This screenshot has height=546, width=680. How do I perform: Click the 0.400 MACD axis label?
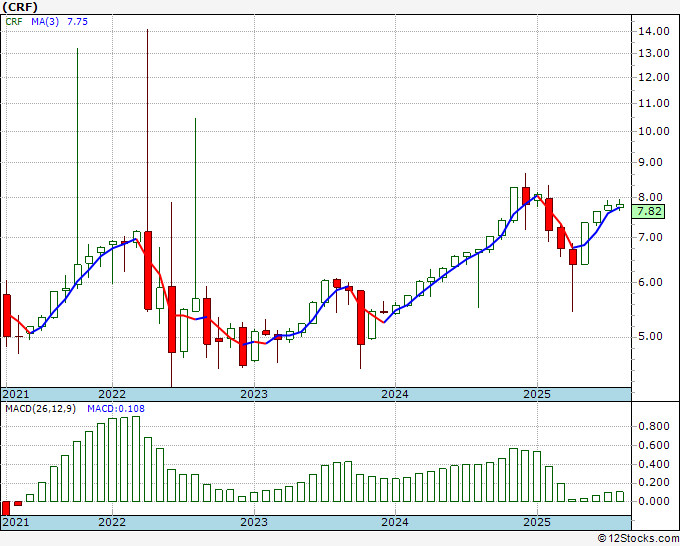[654, 464]
